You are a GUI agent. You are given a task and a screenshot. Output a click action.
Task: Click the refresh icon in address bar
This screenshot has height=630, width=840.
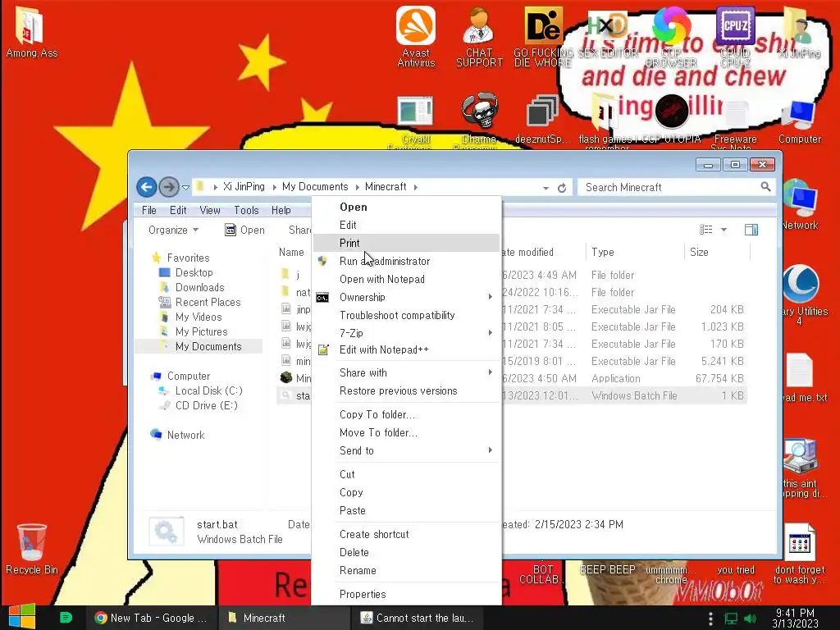562,188
